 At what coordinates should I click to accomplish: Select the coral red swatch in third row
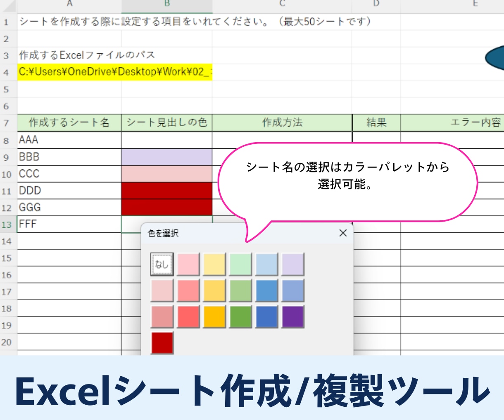tap(188, 317)
